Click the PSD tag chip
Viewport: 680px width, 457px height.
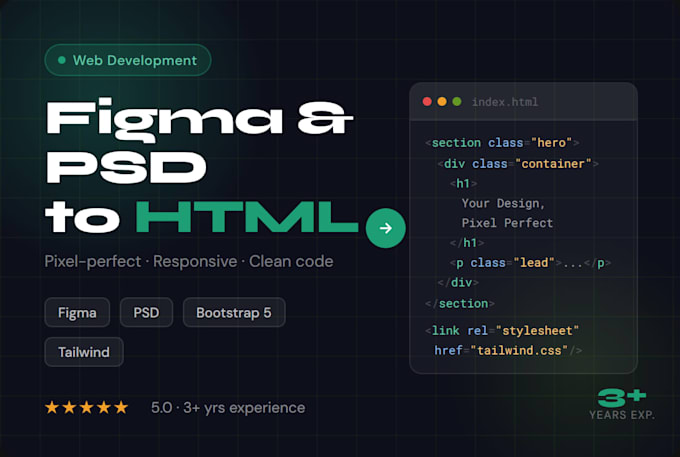click(146, 312)
